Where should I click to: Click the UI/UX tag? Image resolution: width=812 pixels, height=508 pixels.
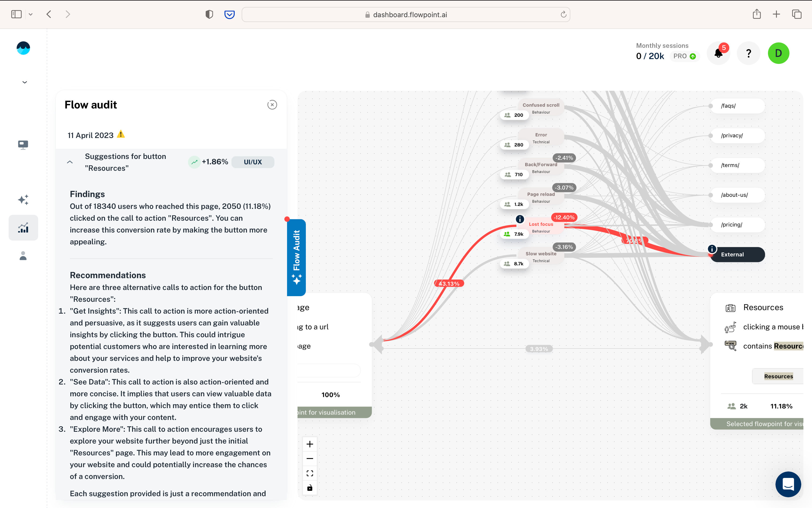[x=253, y=162]
